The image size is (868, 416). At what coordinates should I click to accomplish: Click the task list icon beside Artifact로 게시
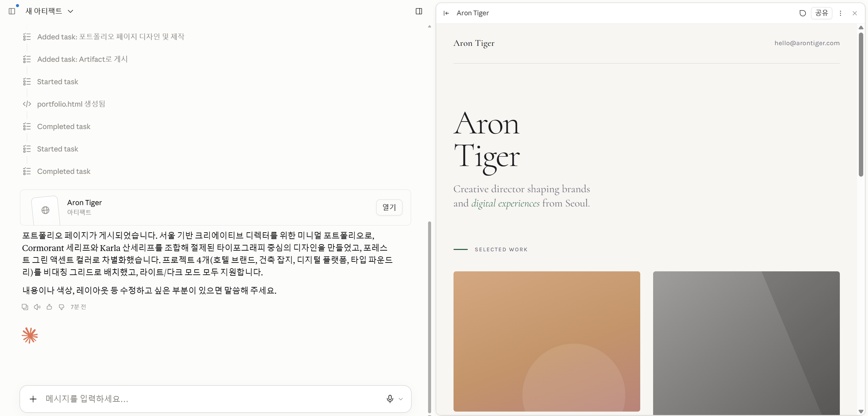pyautogui.click(x=27, y=59)
